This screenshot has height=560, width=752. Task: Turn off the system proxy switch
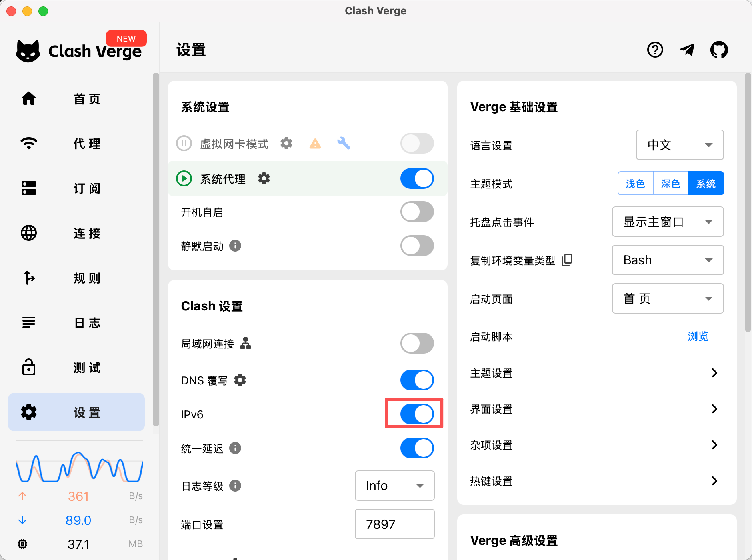click(x=417, y=178)
